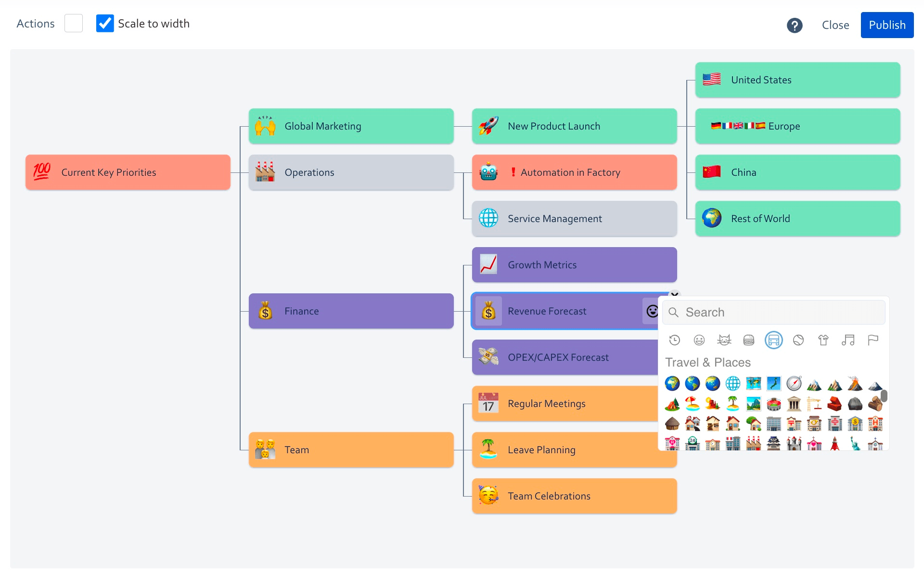Pick the Statue of Liberty emoji
924x578 pixels.
(855, 443)
